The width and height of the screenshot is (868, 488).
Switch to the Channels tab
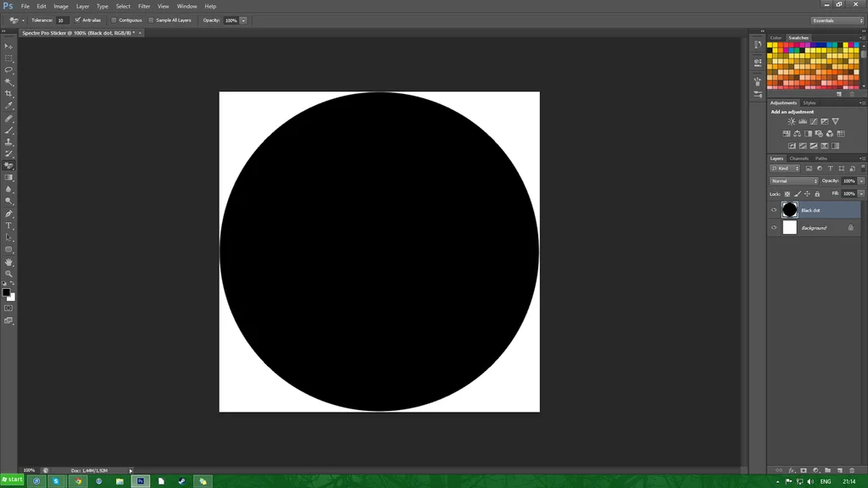(x=798, y=158)
